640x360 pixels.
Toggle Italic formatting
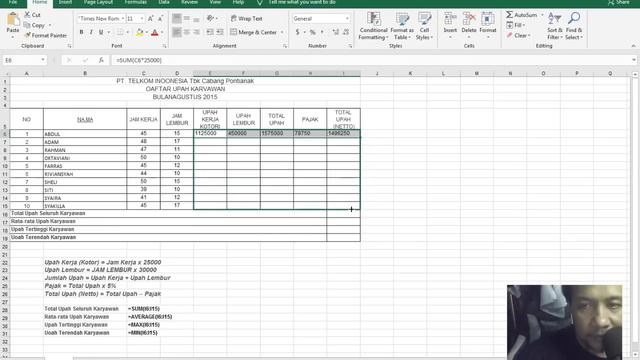[x=91, y=32]
